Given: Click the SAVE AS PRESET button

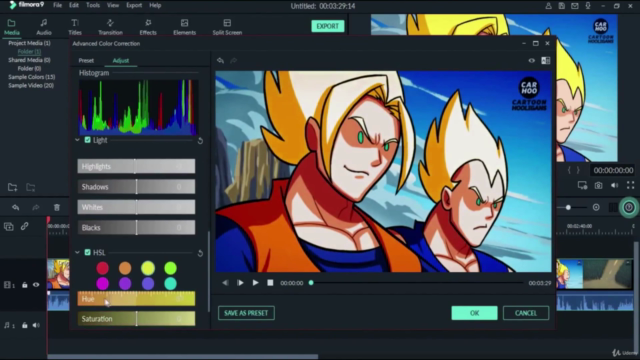Looking at the screenshot, I should coord(246,313).
